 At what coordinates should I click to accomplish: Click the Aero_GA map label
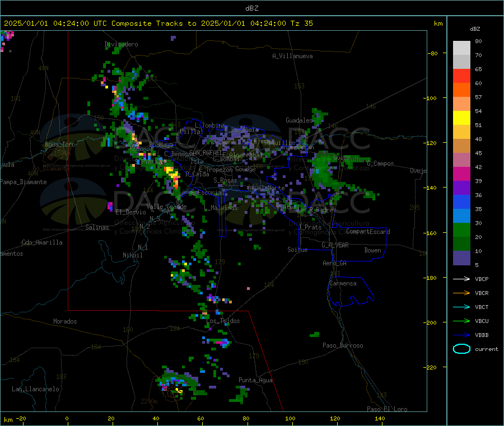click(x=334, y=263)
